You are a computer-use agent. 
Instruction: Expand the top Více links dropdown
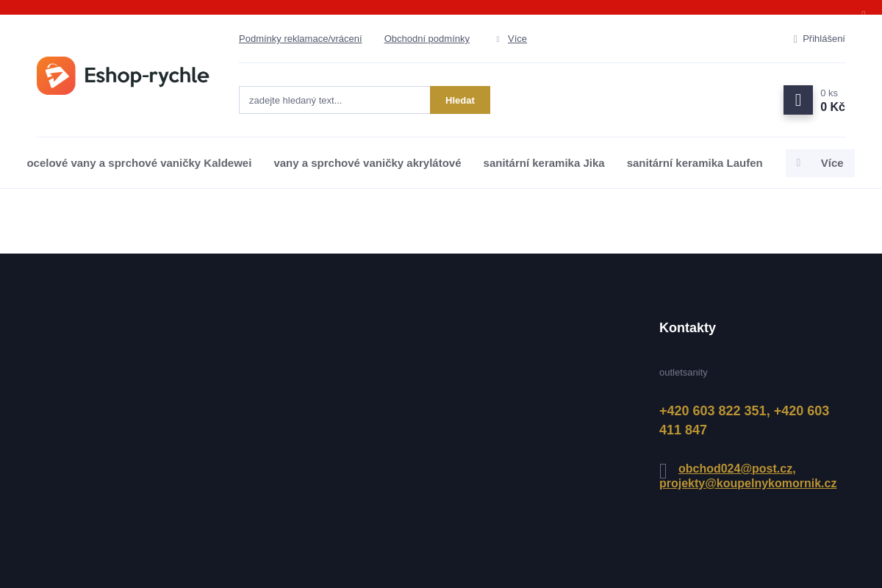pyautogui.click(x=517, y=38)
